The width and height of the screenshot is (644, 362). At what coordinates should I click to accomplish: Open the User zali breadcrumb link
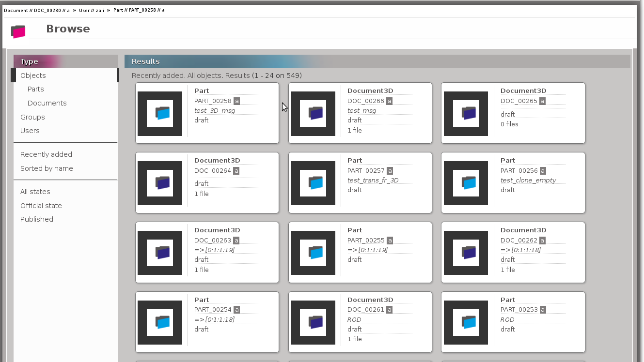coord(92,10)
